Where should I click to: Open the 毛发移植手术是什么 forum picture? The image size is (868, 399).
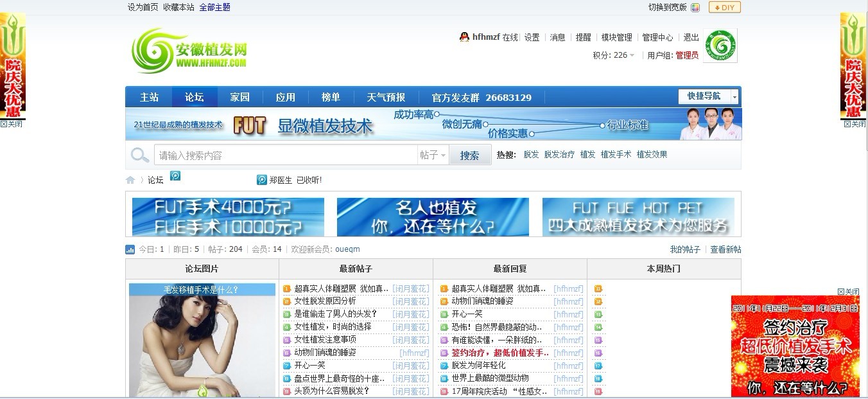(x=202, y=340)
